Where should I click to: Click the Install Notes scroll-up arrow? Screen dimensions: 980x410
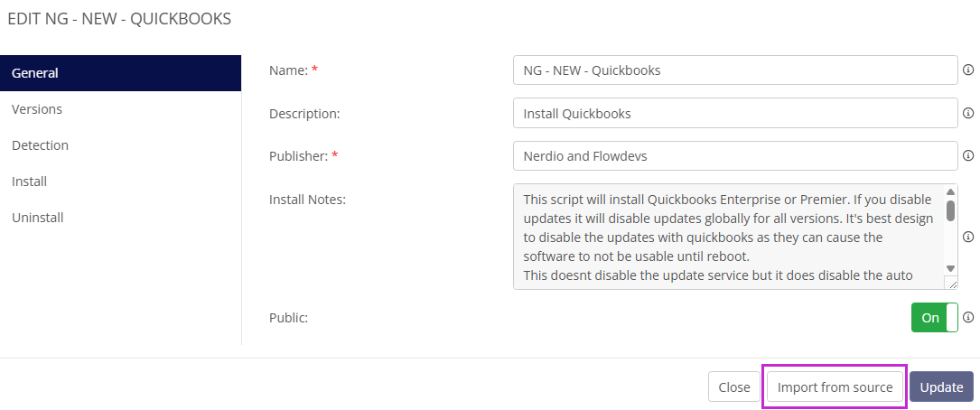[x=950, y=191]
